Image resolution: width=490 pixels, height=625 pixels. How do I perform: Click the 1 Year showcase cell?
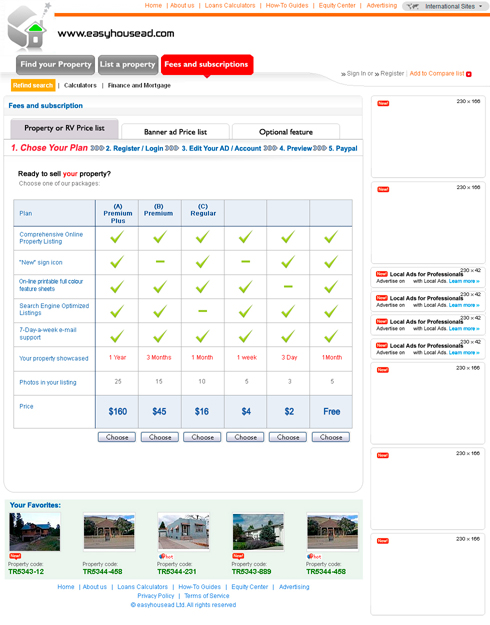click(x=118, y=358)
